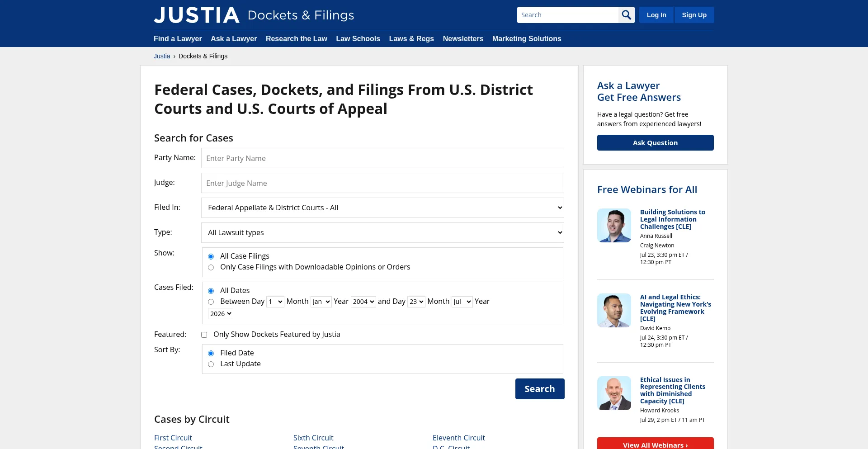Follow the Justia breadcrumb link
This screenshot has height=449, width=868.
pyautogui.click(x=162, y=56)
